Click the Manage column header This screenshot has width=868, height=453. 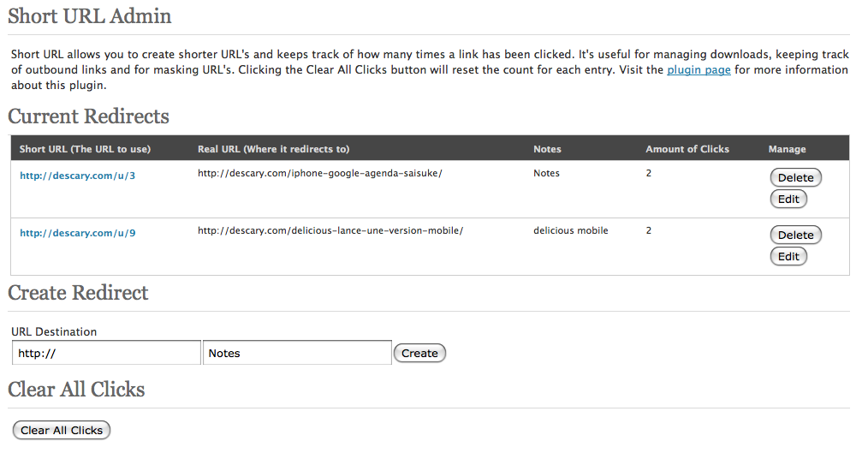click(787, 149)
